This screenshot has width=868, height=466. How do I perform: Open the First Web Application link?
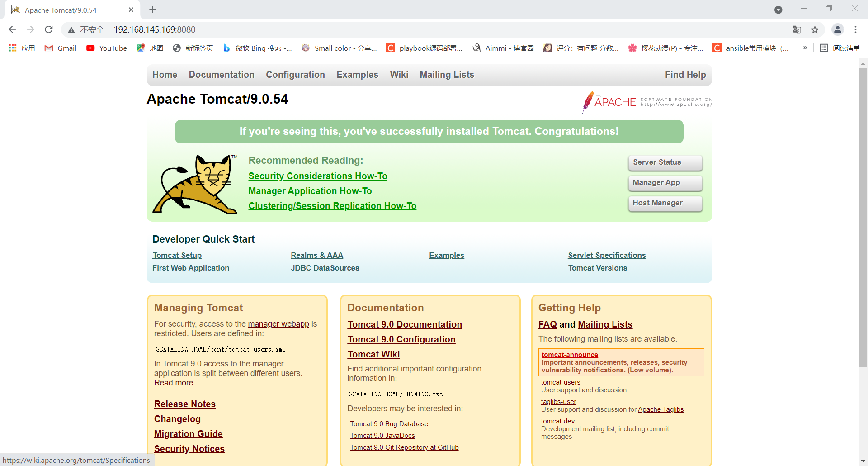point(191,268)
